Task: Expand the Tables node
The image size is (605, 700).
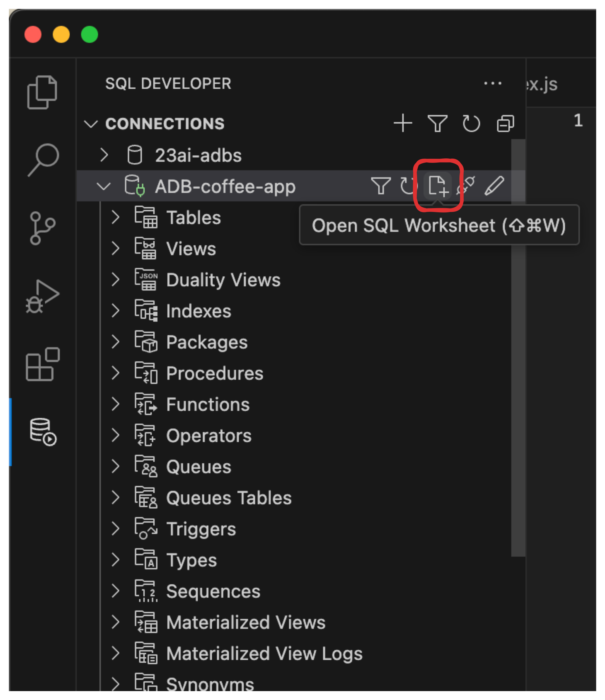Action: [x=115, y=217]
